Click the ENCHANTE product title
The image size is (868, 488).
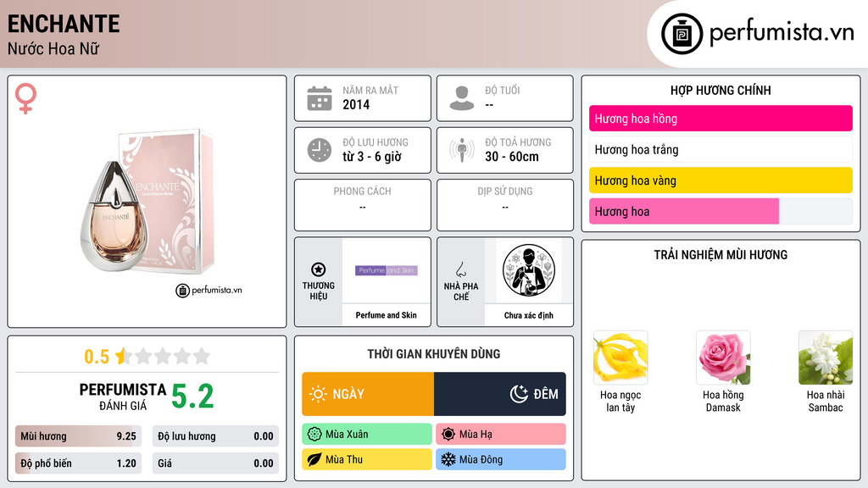coord(64,25)
